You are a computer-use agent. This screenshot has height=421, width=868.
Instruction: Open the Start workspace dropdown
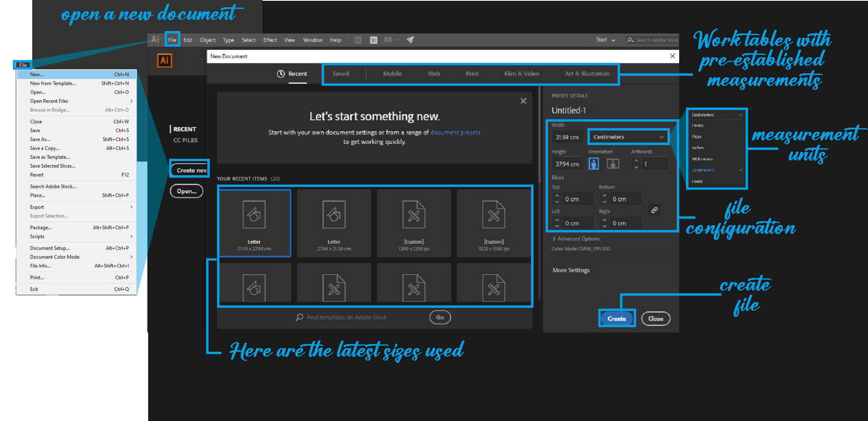tap(605, 40)
